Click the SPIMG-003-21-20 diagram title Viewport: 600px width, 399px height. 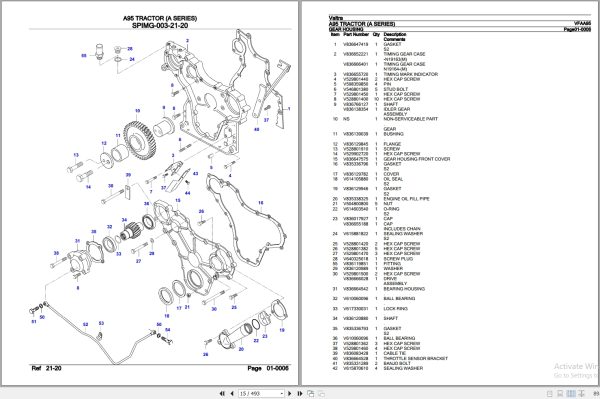pyautogui.click(x=160, y=26)
